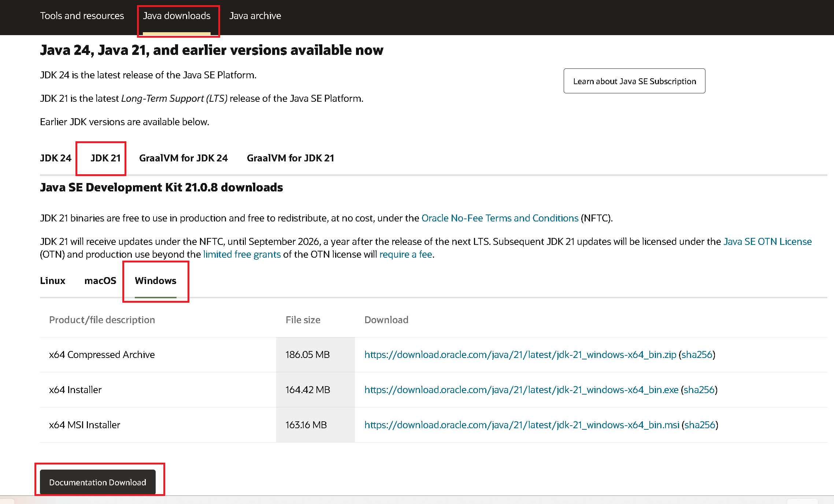Switch to the macOS downloads tab
The height and width of the screenshot is (504, 834).
tap(100, 281)
